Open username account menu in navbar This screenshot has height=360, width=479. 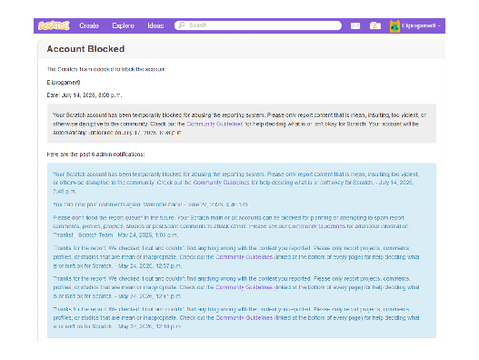(x=419, y=26)
